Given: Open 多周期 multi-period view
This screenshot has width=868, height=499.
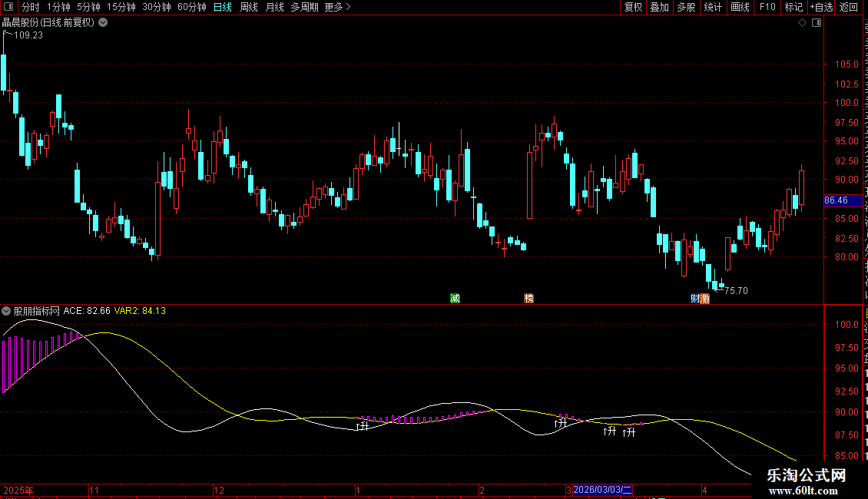Looking at the screenshot, I should point(304,7).
